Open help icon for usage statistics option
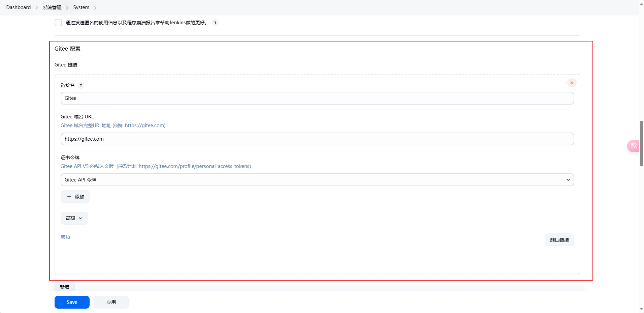The width and height of the screenshot is (644, 313). 215,23
